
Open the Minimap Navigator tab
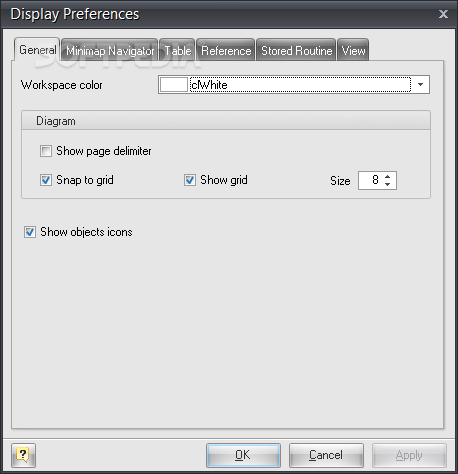coord(110,51)
